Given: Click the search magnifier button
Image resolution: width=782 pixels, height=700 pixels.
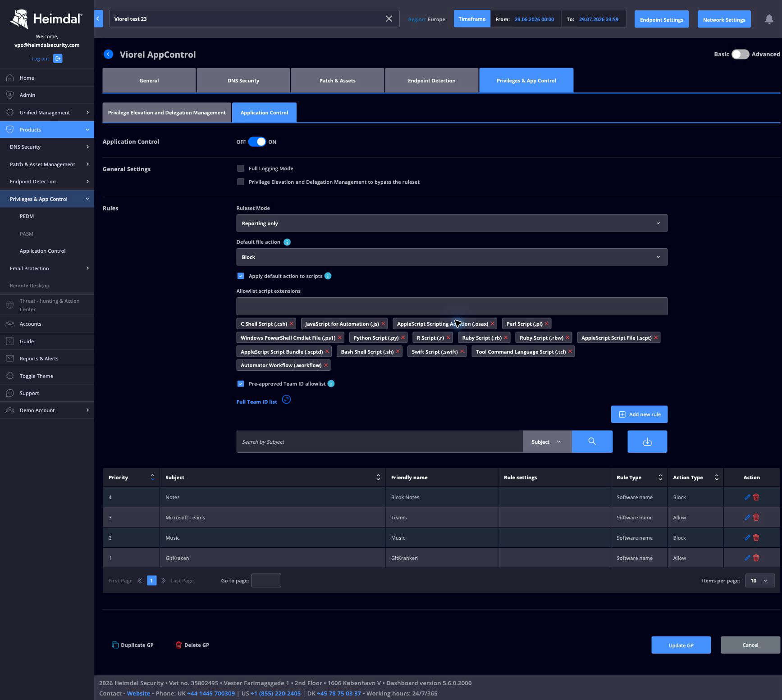Looking at the screenshot, I should (592, 441).
